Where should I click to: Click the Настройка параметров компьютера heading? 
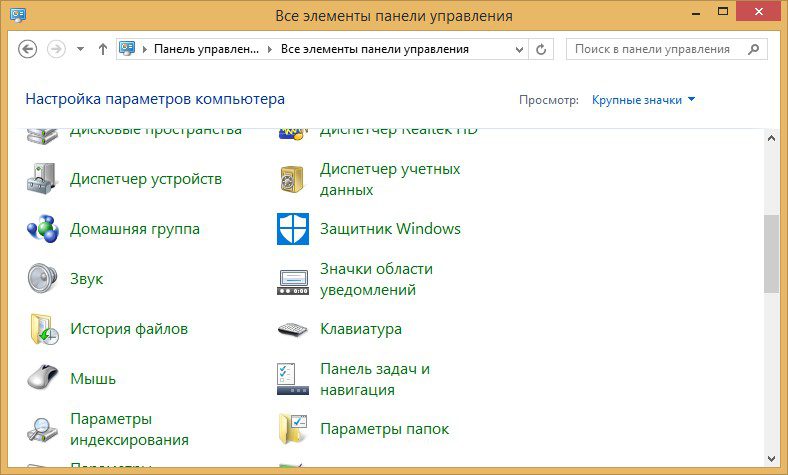155,99
